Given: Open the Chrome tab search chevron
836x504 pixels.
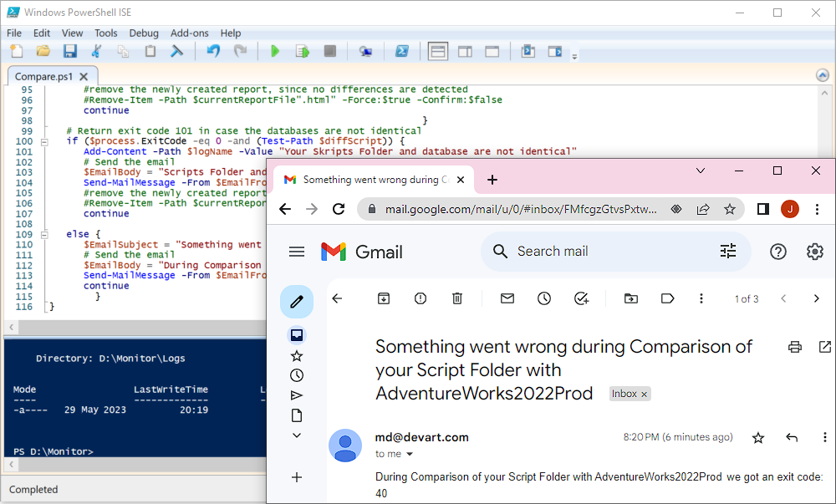Looking at the screenshot, I should 701,171.
